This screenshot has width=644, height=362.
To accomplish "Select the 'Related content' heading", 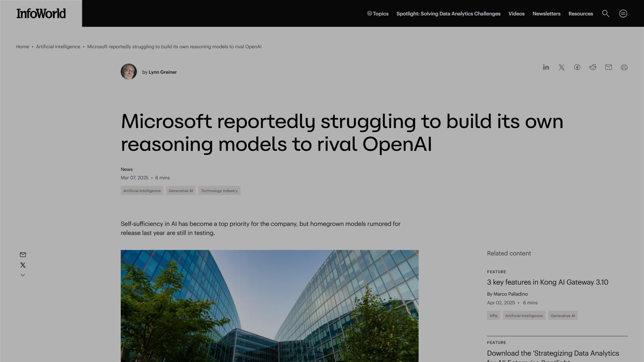I will [x=509, y=253].
